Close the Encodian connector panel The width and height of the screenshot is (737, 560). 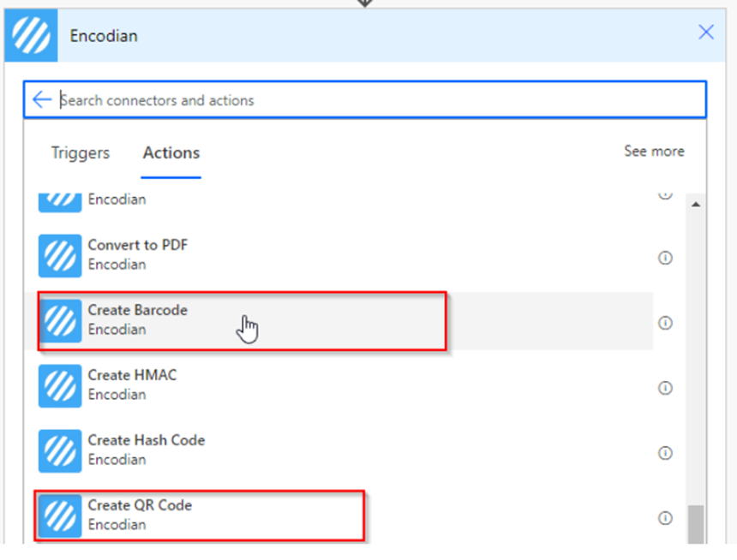[x=706, y=33]
